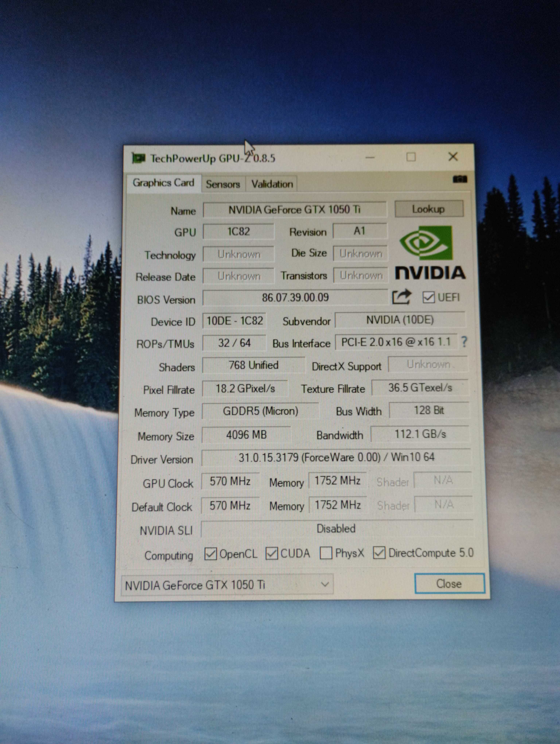Click the Close button
Screen dimensions: 560x744
[x=449, y=584]
